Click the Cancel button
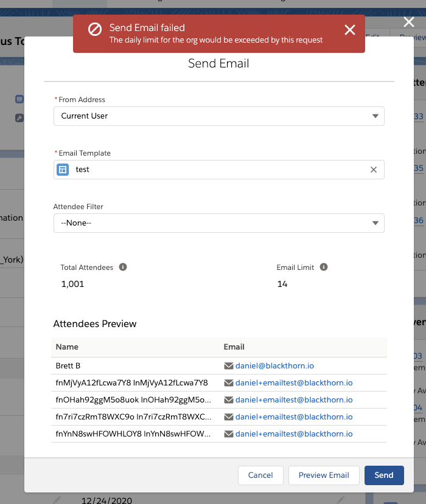Viewport: 426px width, 504px height. click(x=260, y=475)
